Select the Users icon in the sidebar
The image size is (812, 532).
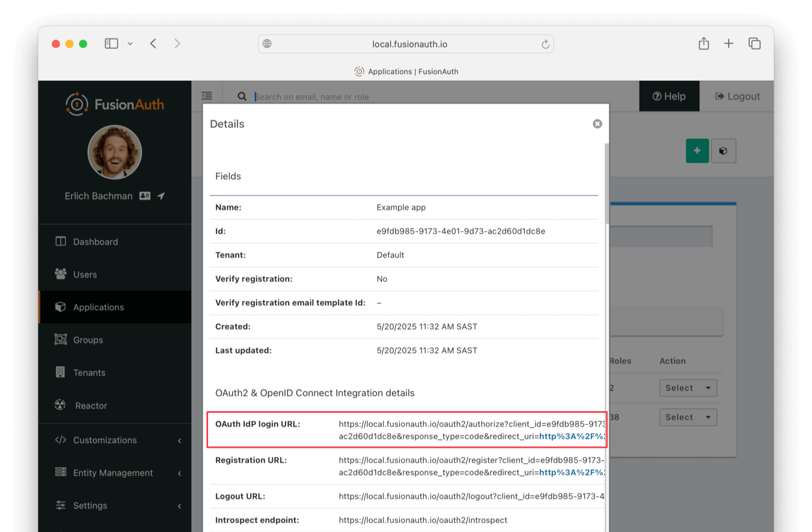tap(60, 274)
